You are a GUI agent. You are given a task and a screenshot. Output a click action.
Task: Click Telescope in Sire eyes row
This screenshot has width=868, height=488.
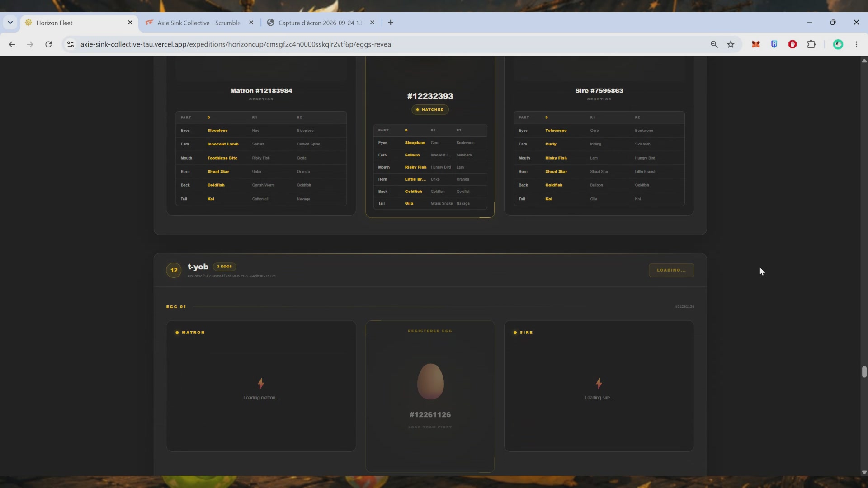(x=556, y=131)
